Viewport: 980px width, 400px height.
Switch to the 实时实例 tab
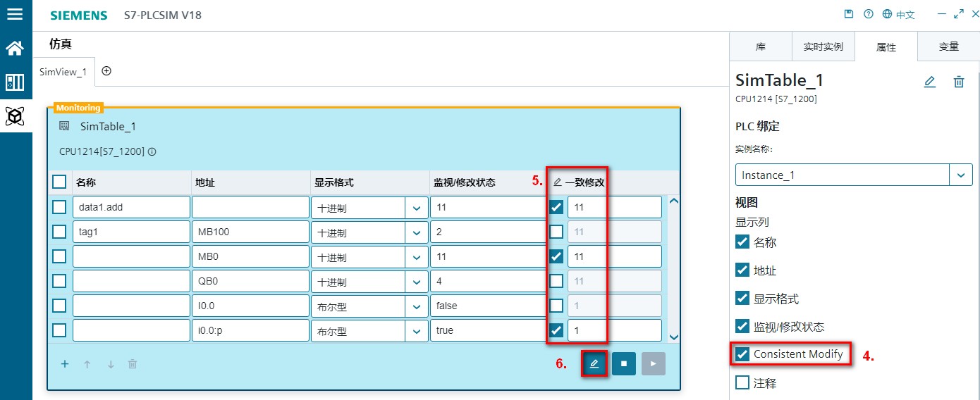point(823,46)
